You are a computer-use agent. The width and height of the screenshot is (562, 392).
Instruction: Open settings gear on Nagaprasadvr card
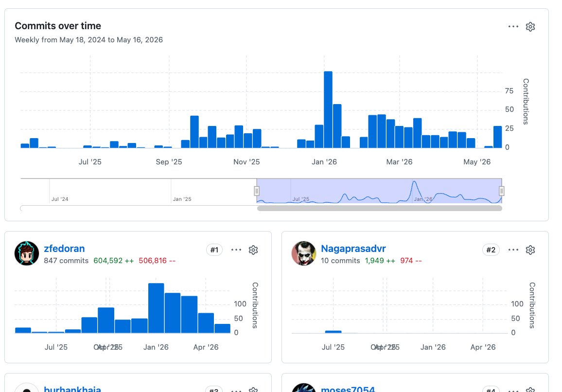pos(530,250)
